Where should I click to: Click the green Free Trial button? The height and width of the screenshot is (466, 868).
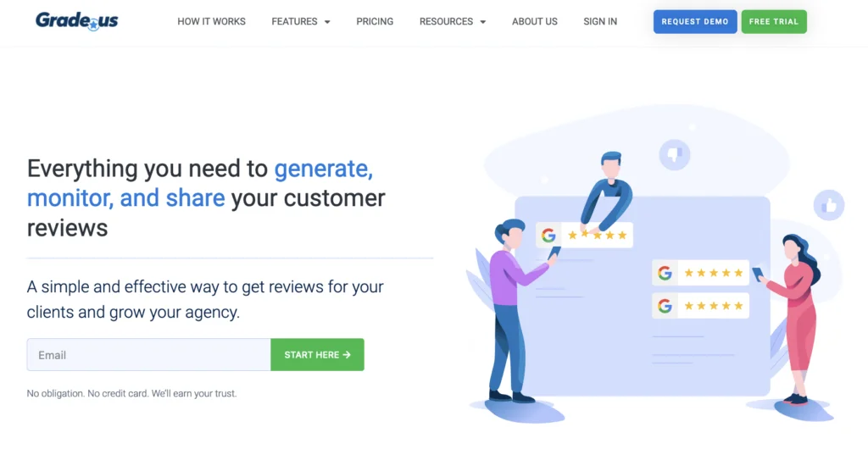pyautogui.click(x=774, y=21)
